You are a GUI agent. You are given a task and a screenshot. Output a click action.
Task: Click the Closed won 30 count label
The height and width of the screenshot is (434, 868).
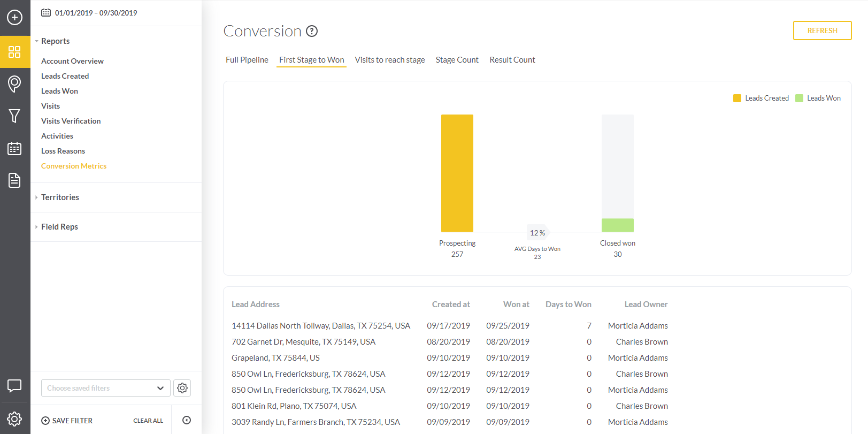click(618, 254)
